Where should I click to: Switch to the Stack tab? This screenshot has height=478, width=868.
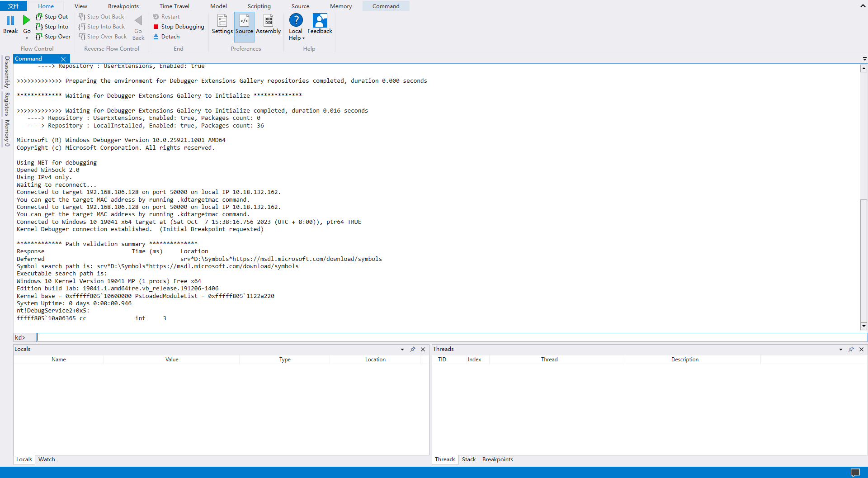pos(469,459)
